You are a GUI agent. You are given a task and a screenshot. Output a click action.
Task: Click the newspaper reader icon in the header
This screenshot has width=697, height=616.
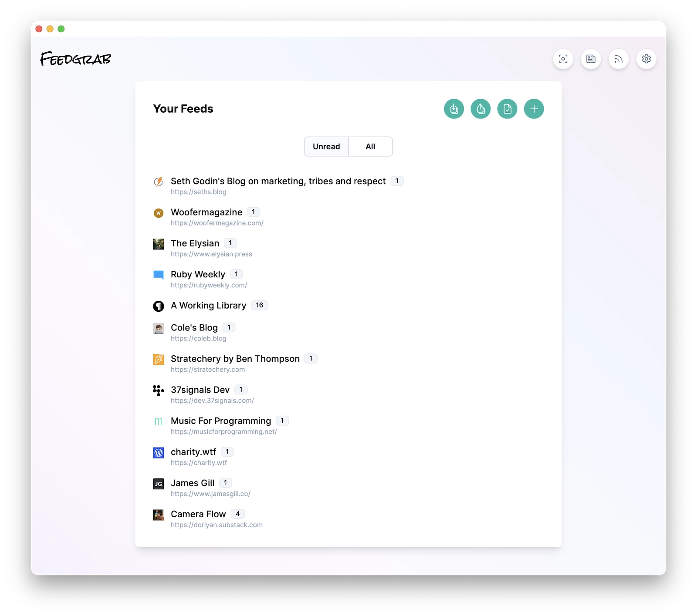[x=591, y=59]
